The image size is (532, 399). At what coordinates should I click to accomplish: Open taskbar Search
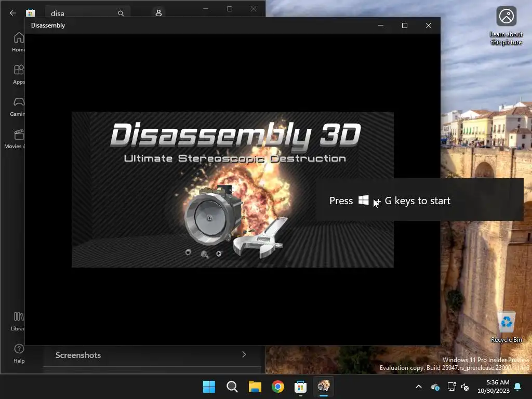pyautogui.click(x=232, y=387)
